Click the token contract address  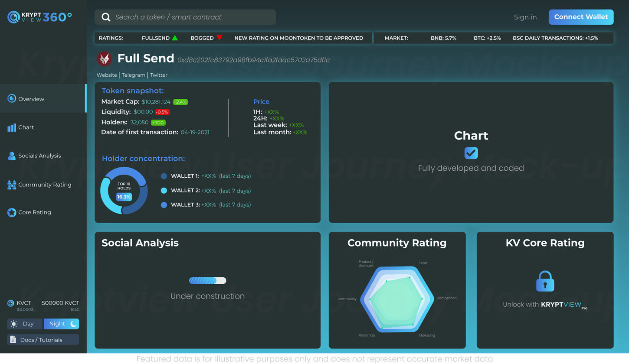(x=253, y=60)
